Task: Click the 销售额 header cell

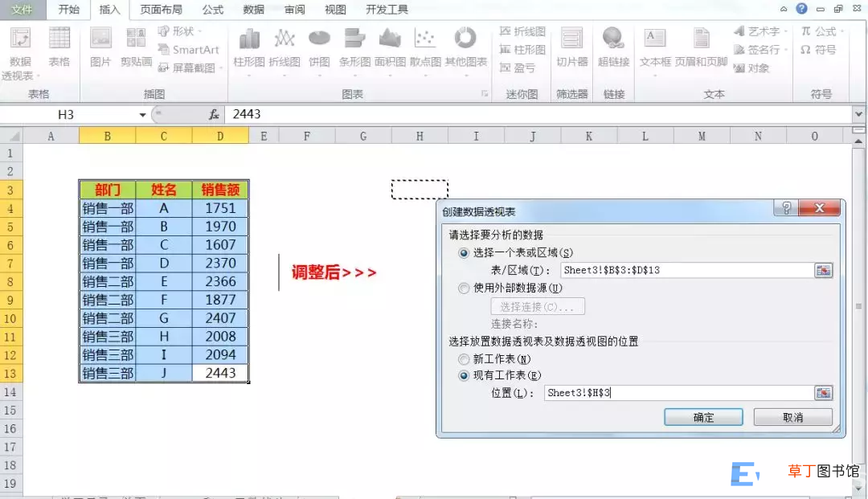Action: (x=220, y=190)
